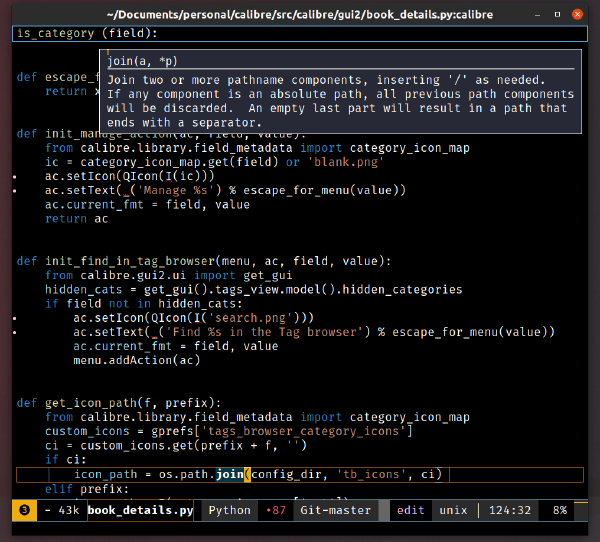Viewport: 600px width, 542px height.
Task: Click config_dir argument on the highlighted line
Action: [286, 474]
